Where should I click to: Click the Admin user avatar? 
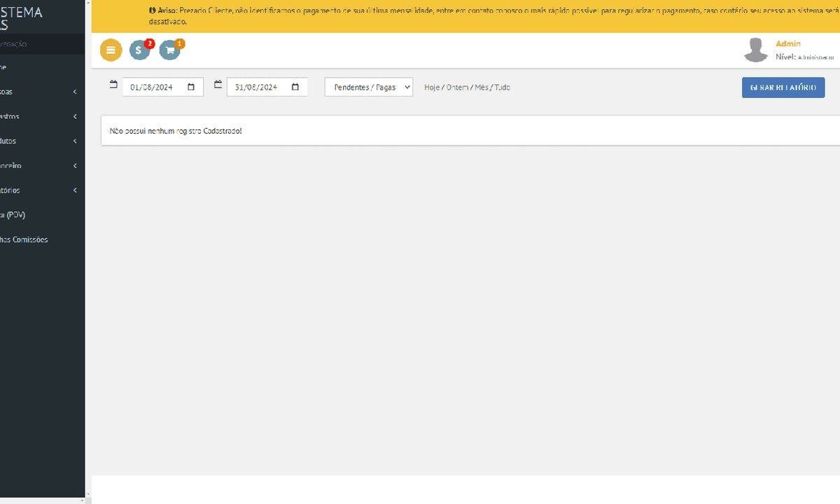(x=755, y=50)
